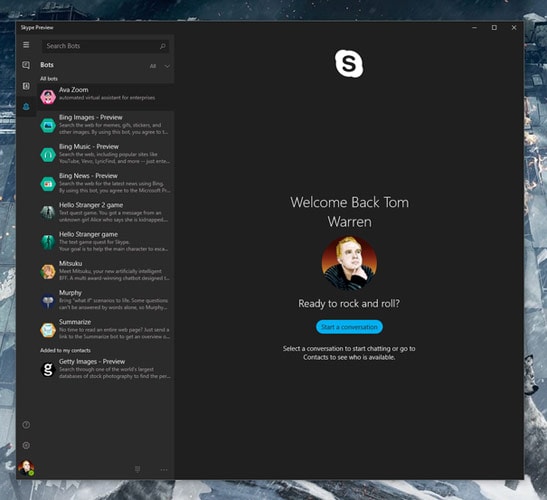Click the 'Bots' heading
This screenshot has width=547, height=500.
pyautogui.click(x=47, y=65)
